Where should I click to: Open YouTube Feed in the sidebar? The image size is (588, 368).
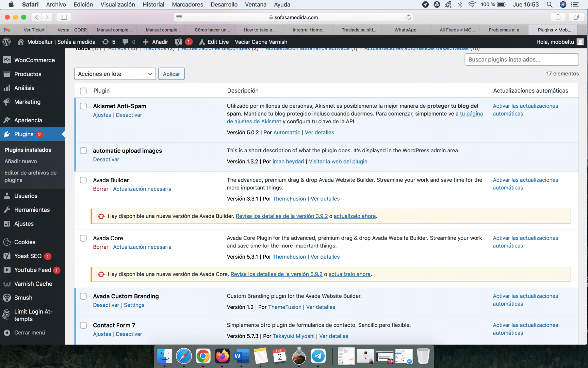[x=32, y=270]
